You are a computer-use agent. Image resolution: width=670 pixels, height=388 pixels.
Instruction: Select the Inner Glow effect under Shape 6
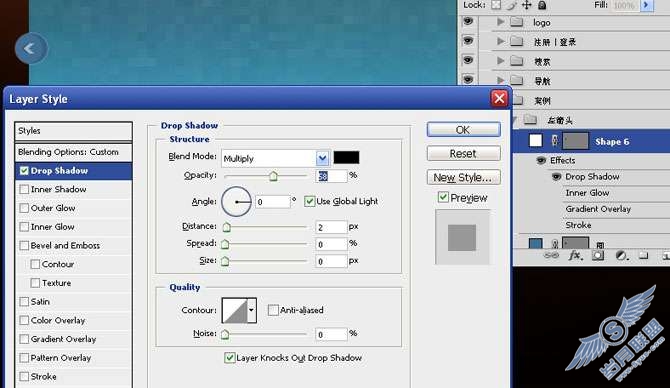pos(588,193)
